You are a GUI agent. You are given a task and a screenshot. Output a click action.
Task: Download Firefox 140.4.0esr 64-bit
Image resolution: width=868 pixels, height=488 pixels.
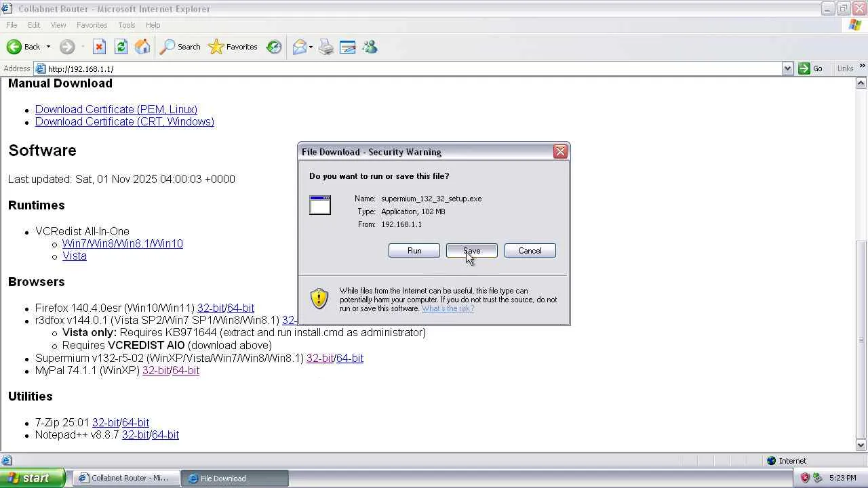241,308
